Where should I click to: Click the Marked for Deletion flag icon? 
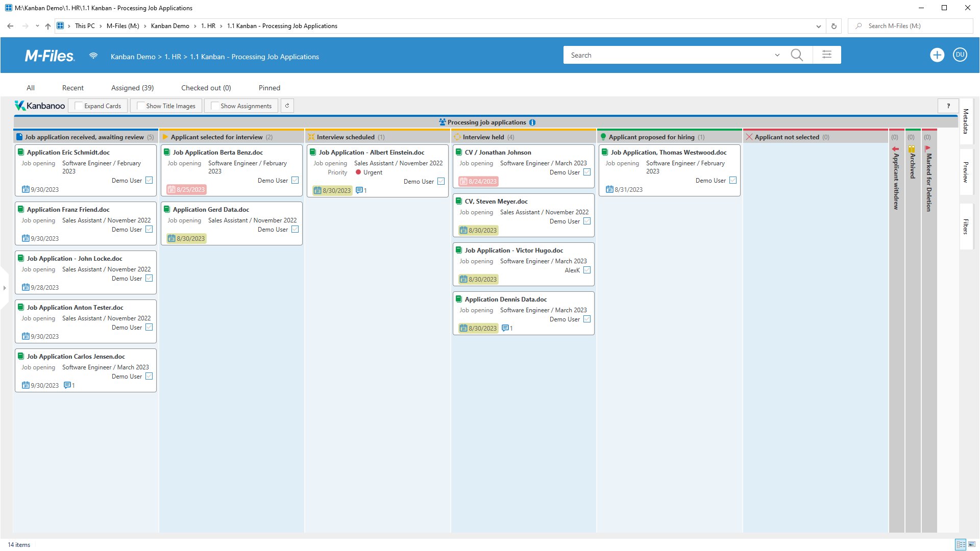pyautogui.click(x=928, y=148)
